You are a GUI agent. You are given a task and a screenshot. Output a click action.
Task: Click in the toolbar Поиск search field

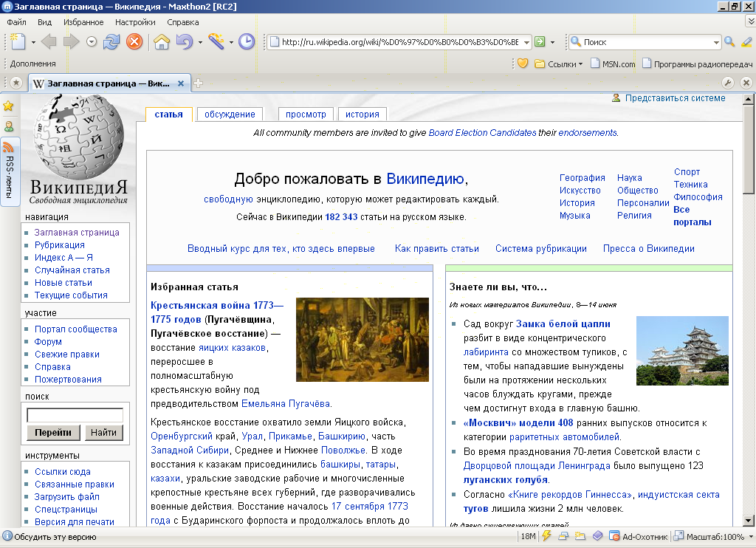[646, 42]
